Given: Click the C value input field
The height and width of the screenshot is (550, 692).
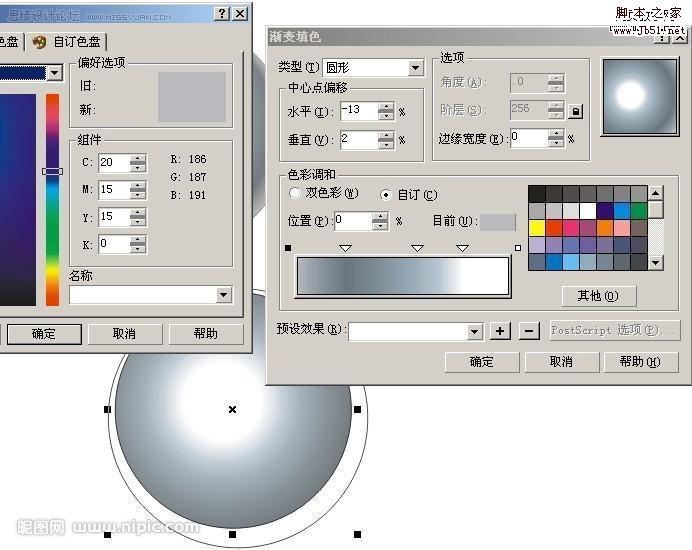Looking at the screenshot, I should click(x=115, y=163).
